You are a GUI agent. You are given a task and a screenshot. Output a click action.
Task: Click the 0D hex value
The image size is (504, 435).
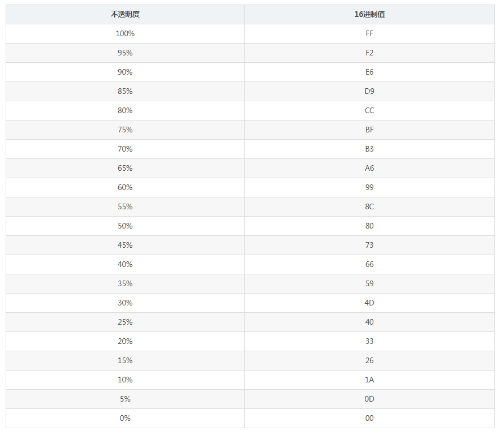pyautogui.click(x=369, y=399)
